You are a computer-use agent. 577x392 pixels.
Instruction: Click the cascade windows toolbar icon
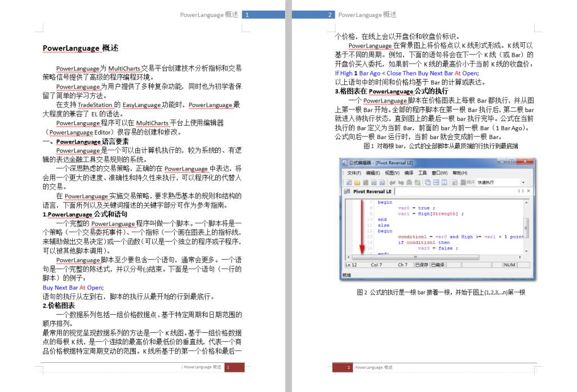point(428,182)
